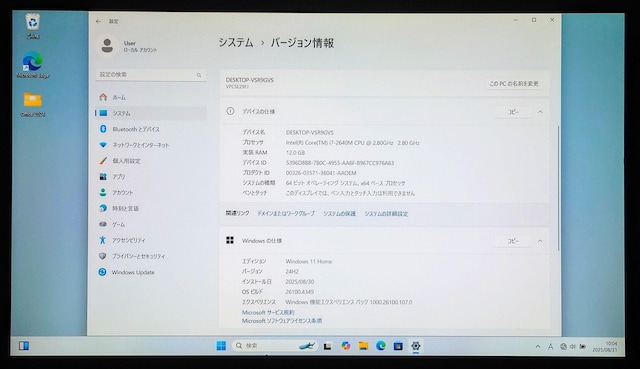
Task: Click the Windows 11 Home edition value
Action: [x=309, y=261]
